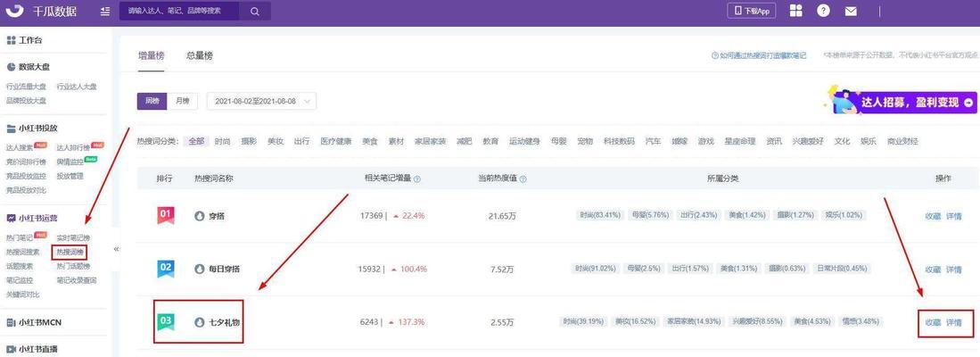Open 行业达人大盘 link
980x357 pixels.
77,87
